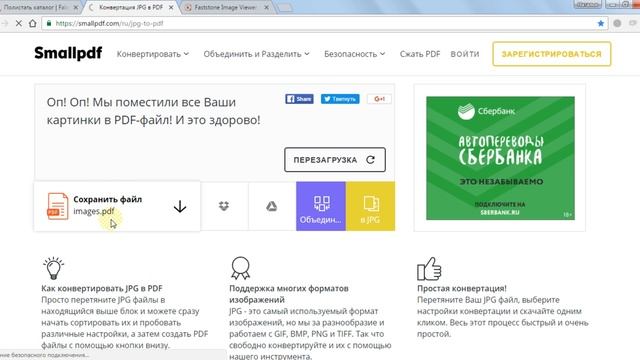The image size is (640, 360).
Task: Select the Конвертация JPG в PDF browser tab
Action: point(131,7)
